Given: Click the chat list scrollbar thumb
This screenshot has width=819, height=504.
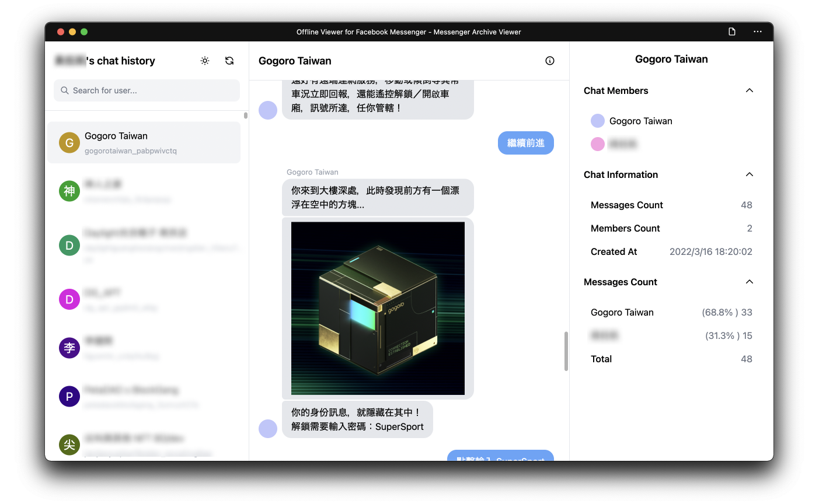Looking at the screenshot, I should tap(246, 116).
